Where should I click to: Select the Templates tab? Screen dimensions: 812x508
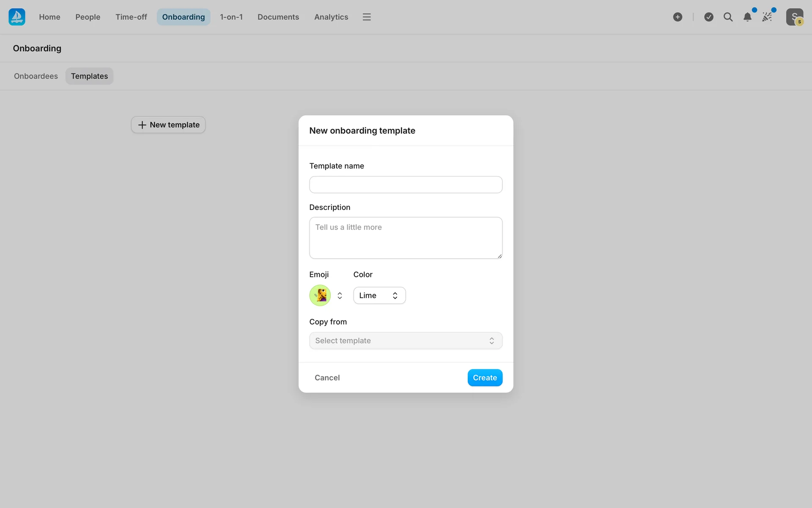coord(89,76)
